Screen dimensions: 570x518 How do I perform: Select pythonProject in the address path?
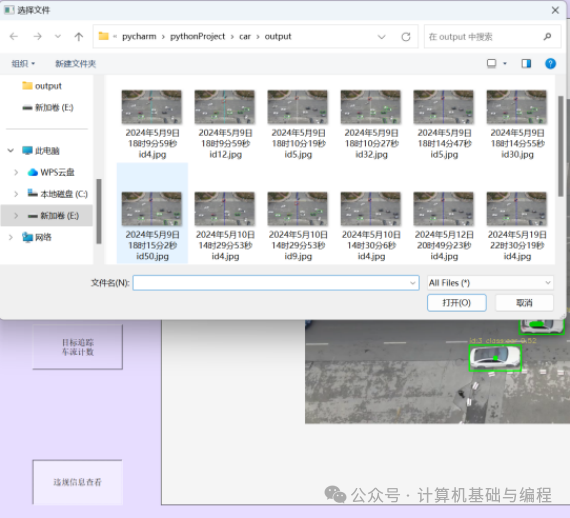[x=197, y=36]
